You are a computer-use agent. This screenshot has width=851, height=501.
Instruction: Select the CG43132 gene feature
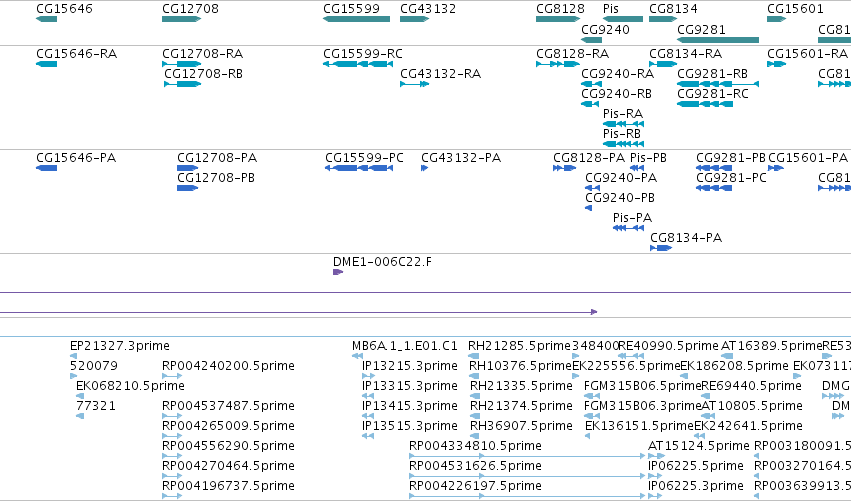click(x=414, y=19)
